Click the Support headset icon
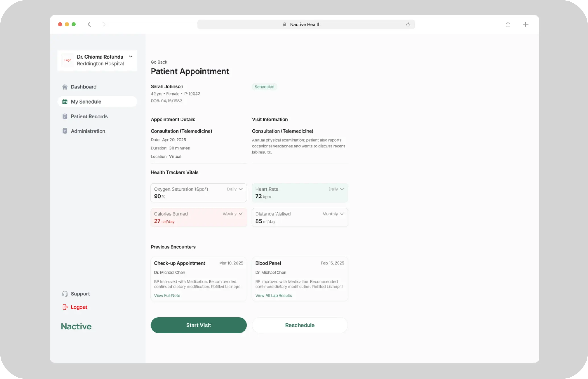This screenshot has width=588, height=379. coord(65,294)
